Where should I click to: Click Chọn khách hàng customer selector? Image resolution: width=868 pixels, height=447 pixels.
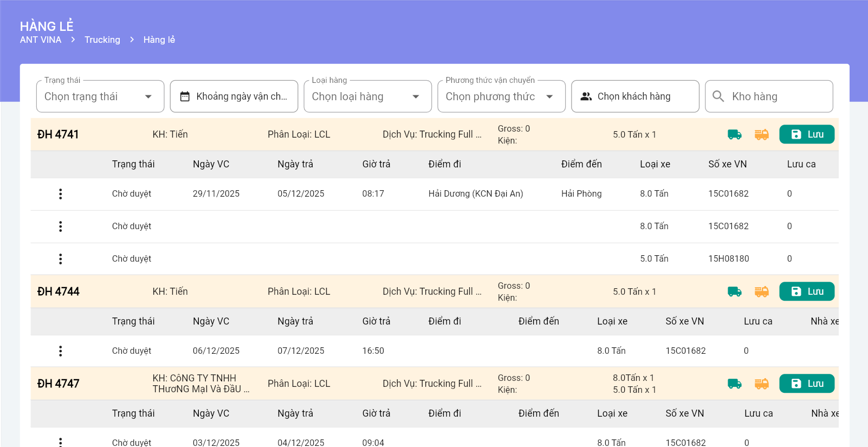pos(635,96)
